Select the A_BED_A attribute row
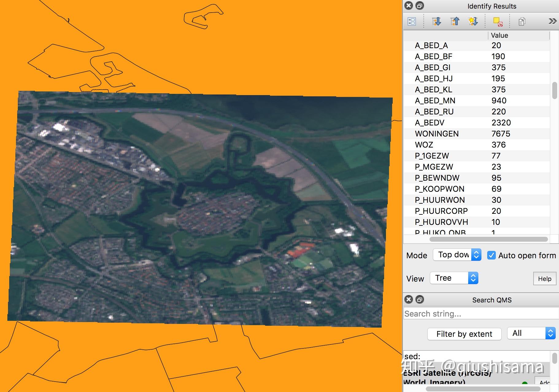Screen dimensions: 559x392 coord(476,45)
